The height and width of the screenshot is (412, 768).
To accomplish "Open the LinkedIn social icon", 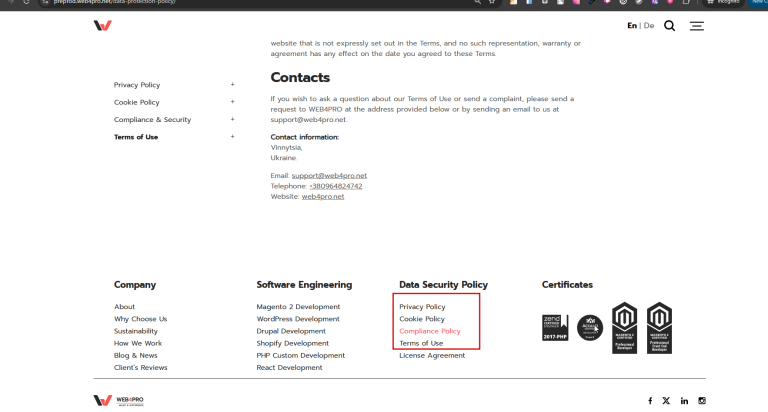I will coord(684,401).
